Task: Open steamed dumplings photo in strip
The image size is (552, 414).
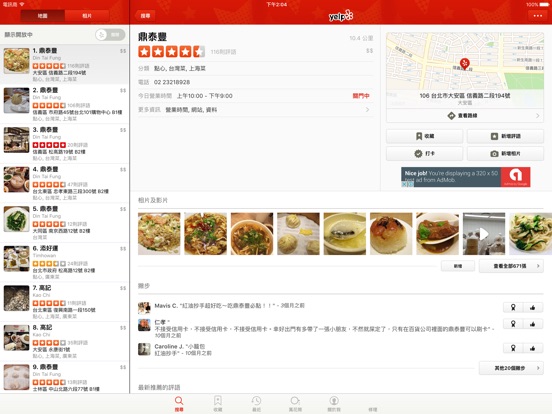Action: pyautogui.click(x=298, y=233)
